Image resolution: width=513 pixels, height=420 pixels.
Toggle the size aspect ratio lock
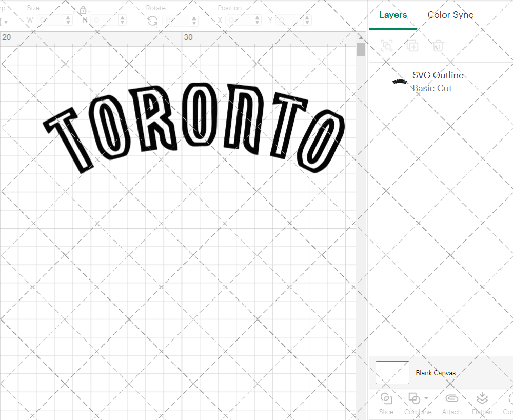pyautogui.click(x=83, y=10)
